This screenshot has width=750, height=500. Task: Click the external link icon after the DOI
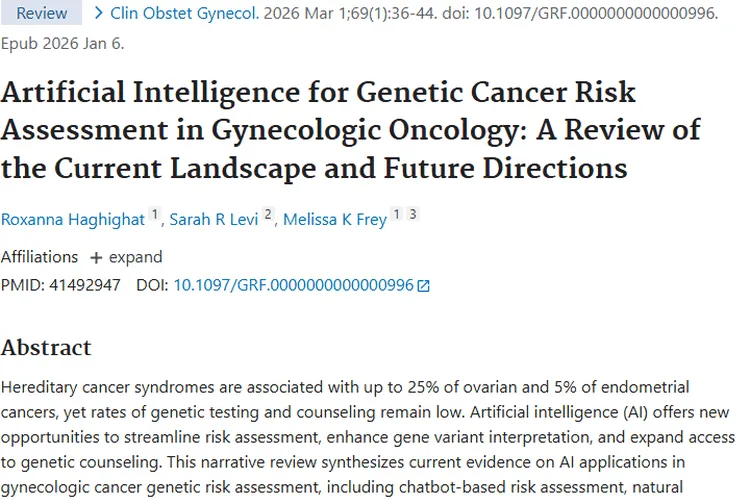click(x=423, y=286)
